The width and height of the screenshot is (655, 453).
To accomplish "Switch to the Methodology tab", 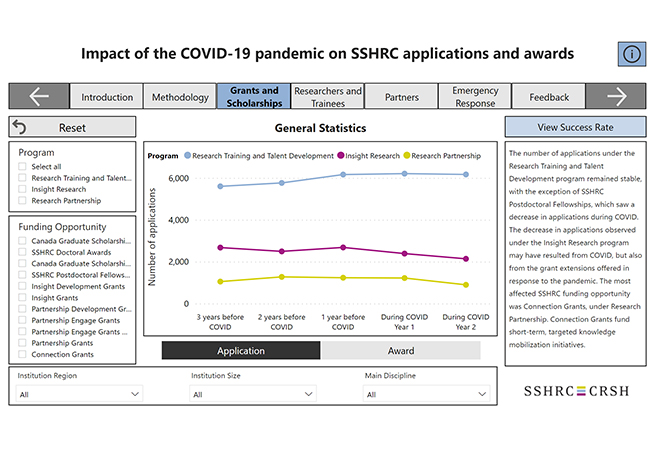I will click(180, 97).
